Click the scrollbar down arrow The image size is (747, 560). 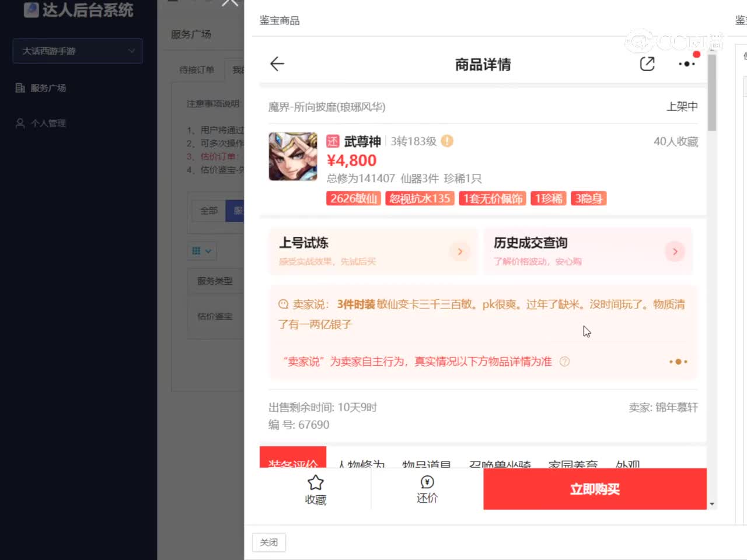click(712, 504)
